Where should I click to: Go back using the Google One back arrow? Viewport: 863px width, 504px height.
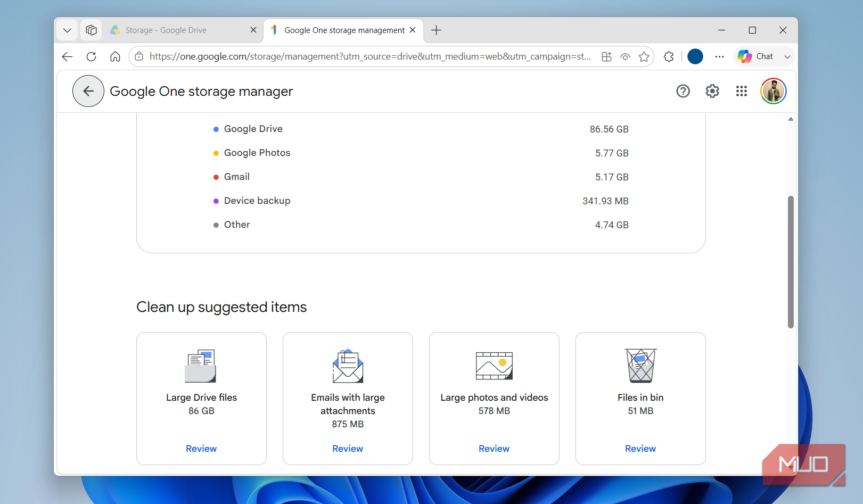(x=88, y=91)
